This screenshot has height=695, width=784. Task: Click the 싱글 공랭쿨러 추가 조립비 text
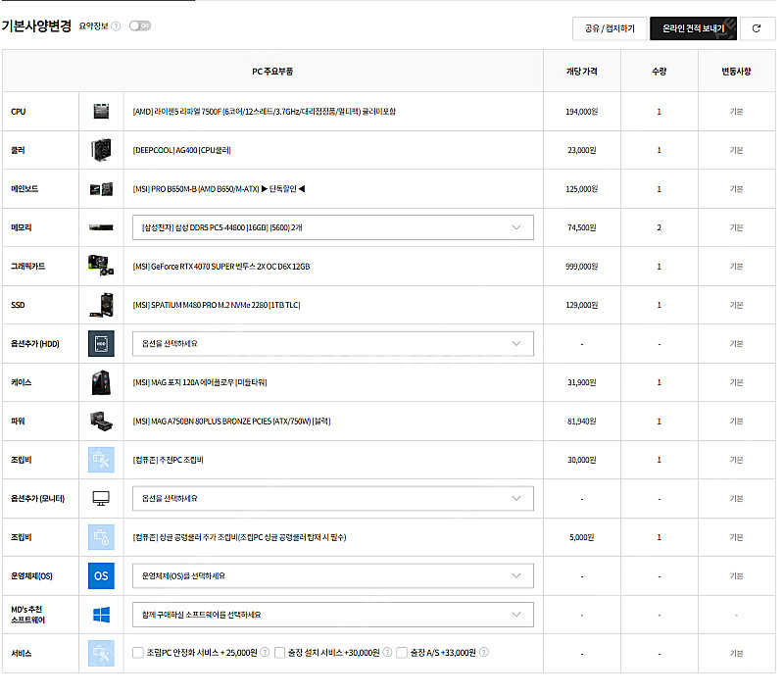click(x=239, y=537)
